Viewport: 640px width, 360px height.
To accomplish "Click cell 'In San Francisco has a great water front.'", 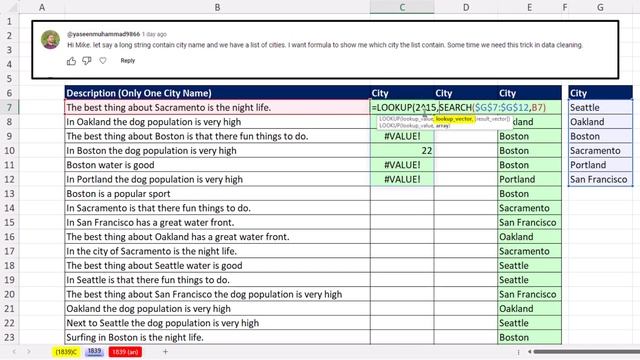I will click(217, 222).
